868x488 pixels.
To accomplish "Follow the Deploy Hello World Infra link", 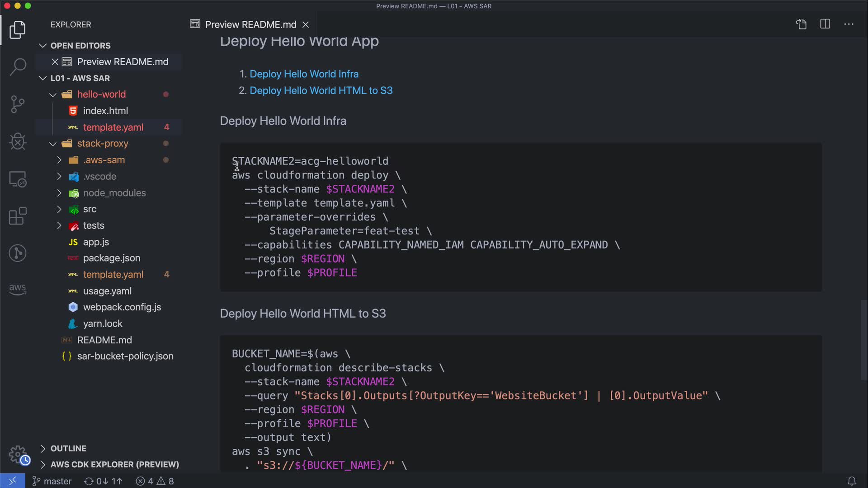I will [x=304, y=74].
